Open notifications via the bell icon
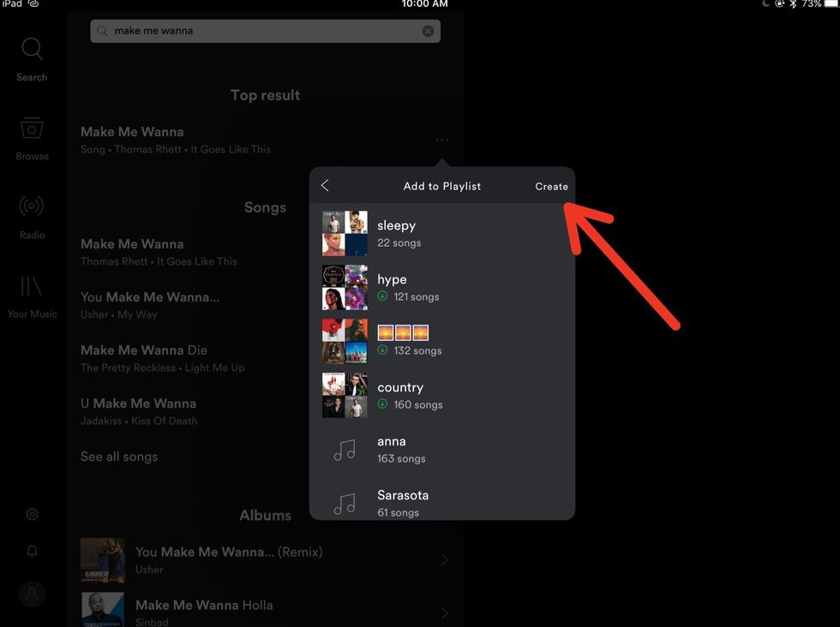Viewport: 840px width, 627px height. [x=32, y=551]
